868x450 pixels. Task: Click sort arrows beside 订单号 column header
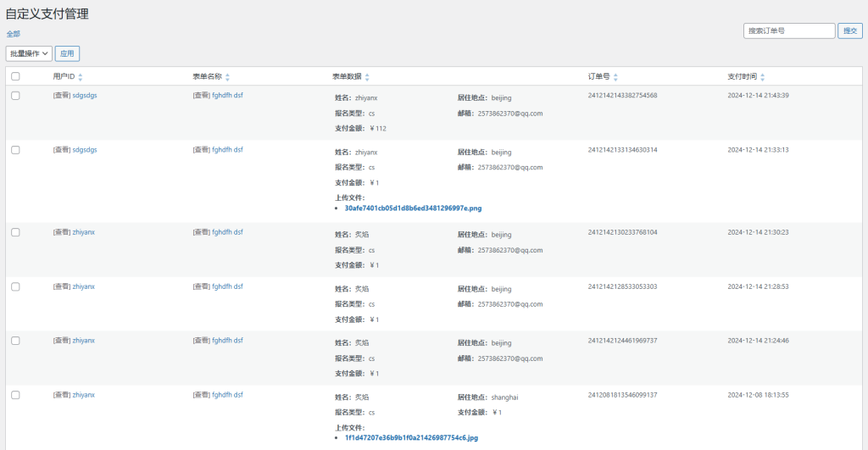point(615,77)
